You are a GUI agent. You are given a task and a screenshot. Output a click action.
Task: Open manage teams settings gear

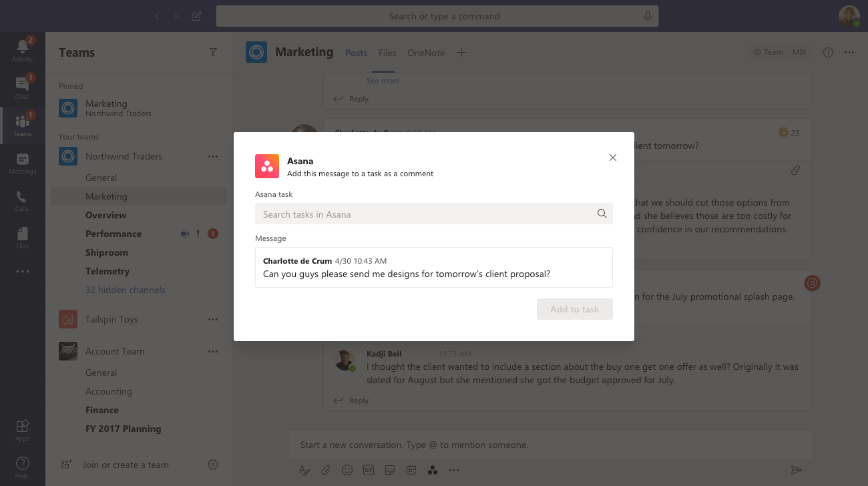(213, 465)
